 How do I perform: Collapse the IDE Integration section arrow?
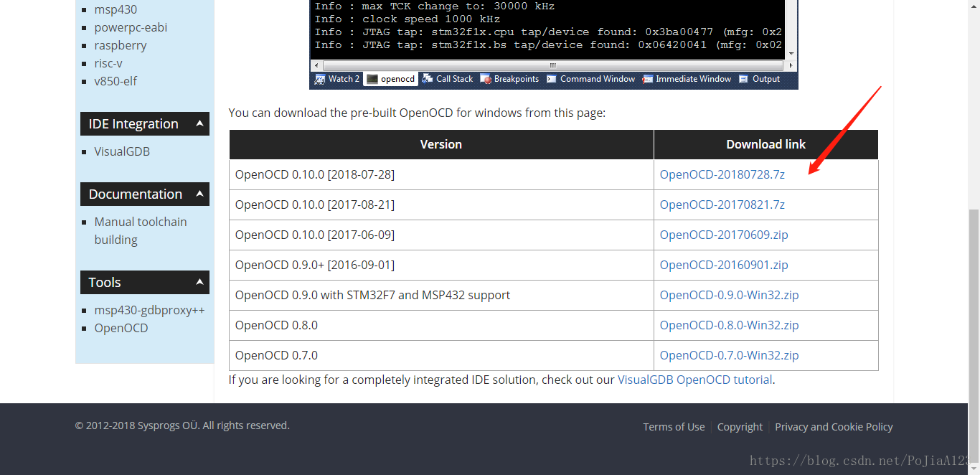point(200,123)
